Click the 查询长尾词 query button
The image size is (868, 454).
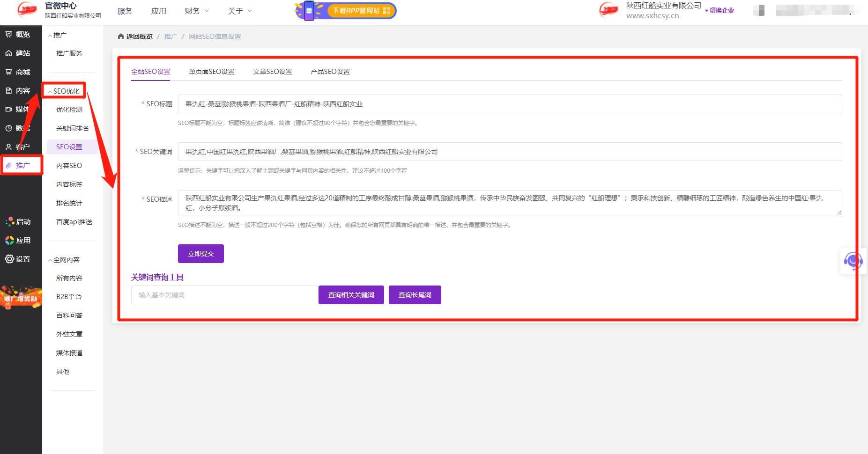[415, 294]
